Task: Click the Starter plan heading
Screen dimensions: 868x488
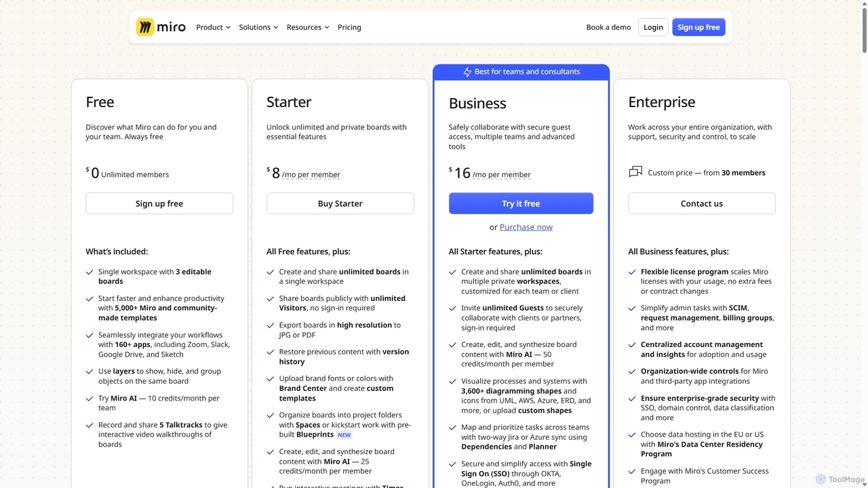Action: (x=289, y=102)
